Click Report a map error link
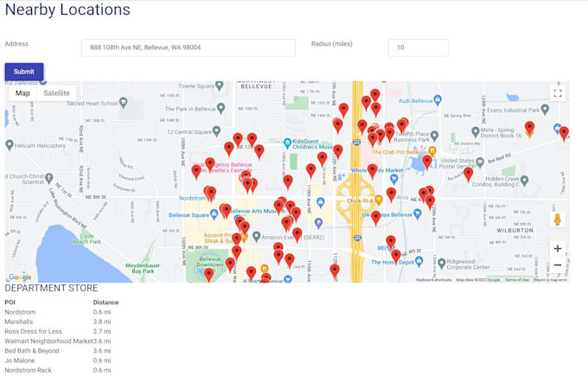Viewport: 588px width, 376px height. [x=550, y=280]
